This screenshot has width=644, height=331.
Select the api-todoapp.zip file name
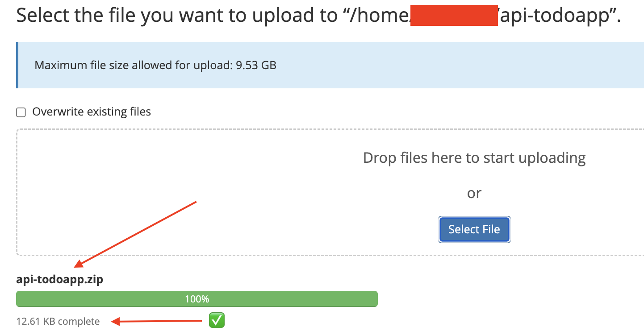[x=60, y=280]
